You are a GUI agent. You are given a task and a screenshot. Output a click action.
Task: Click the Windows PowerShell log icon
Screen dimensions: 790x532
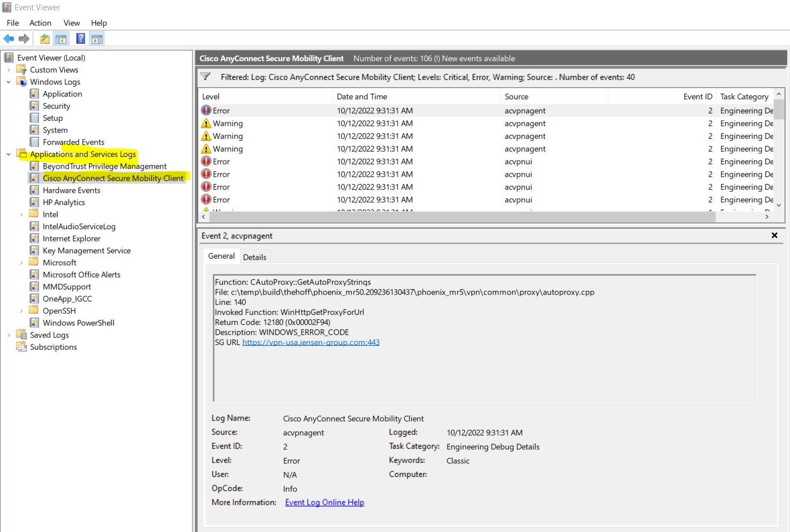pos(34,323)
